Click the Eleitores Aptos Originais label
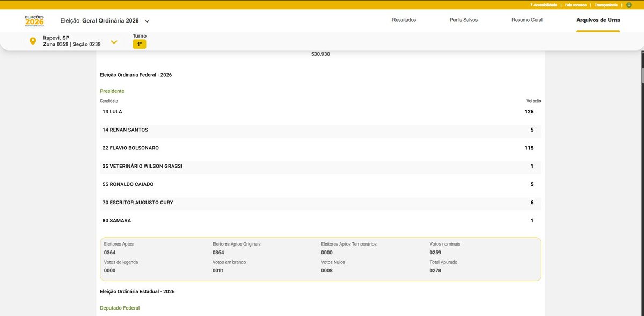The image size is (644, 316). click(237, 244)
